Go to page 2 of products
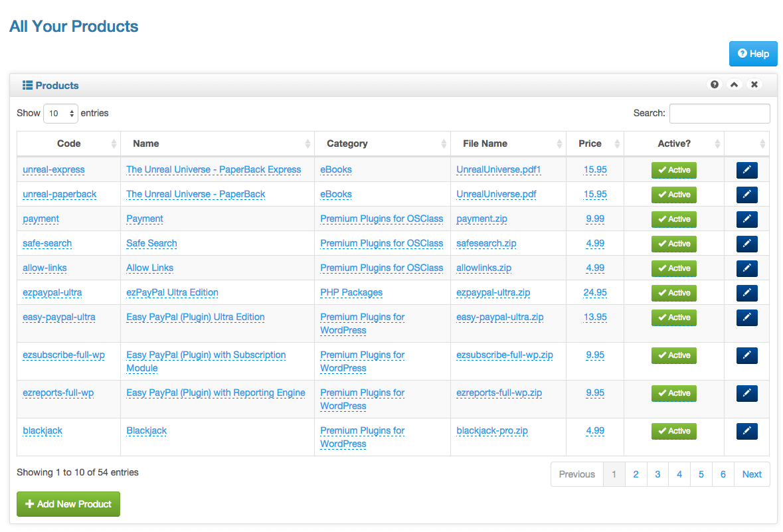This screenshot has height=532, width=783. coord(636,474)
